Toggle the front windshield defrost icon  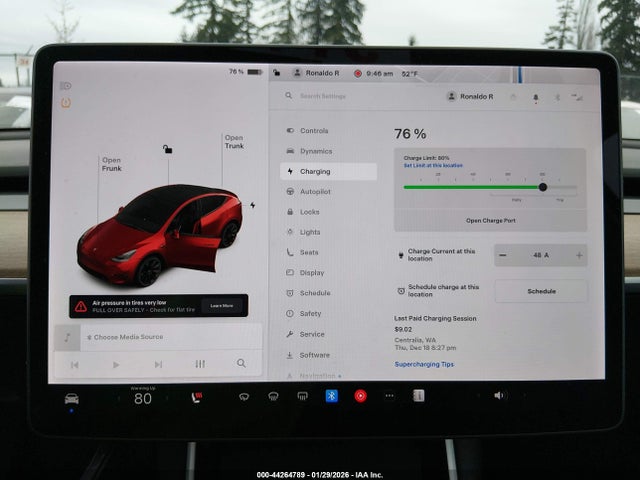coord(273,396)
